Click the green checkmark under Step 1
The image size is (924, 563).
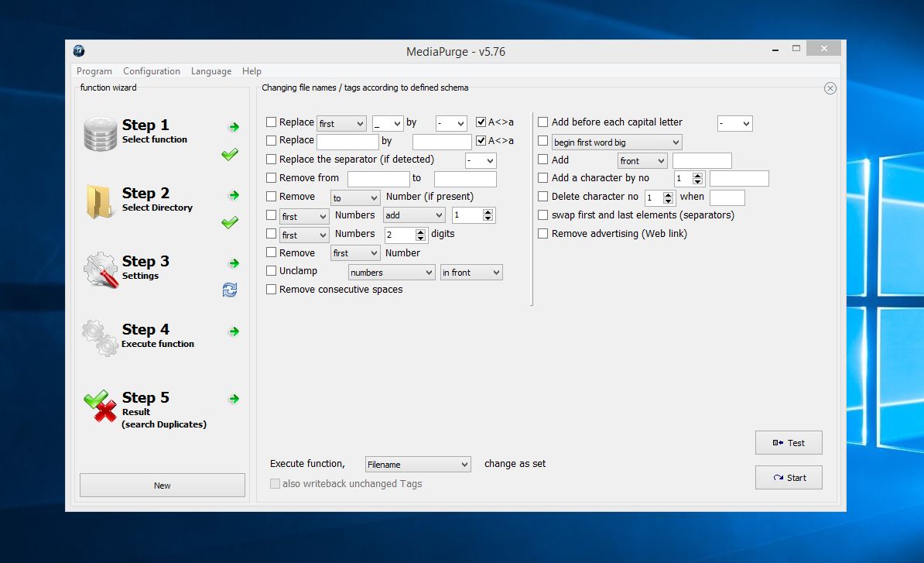coord(230,154)
